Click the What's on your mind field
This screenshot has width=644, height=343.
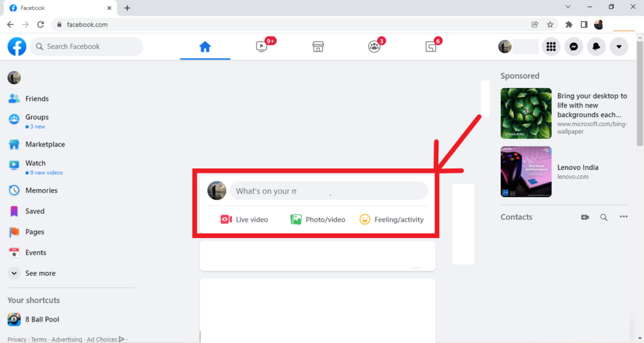point(328,191)
